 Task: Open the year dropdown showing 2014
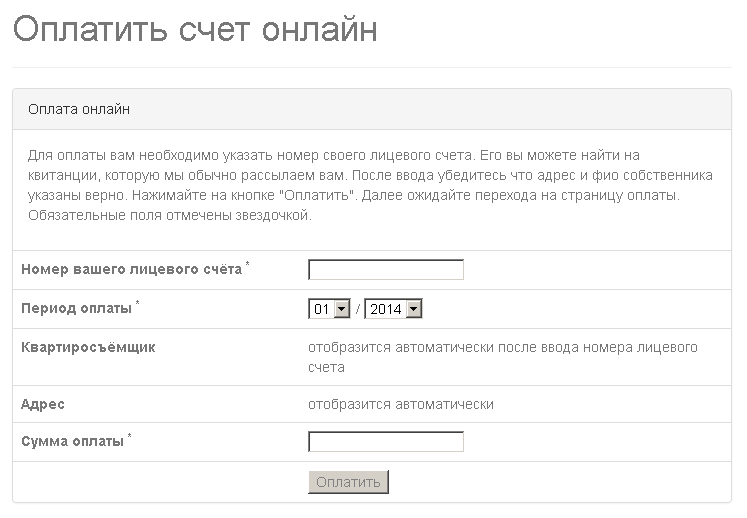coord(393,309)
